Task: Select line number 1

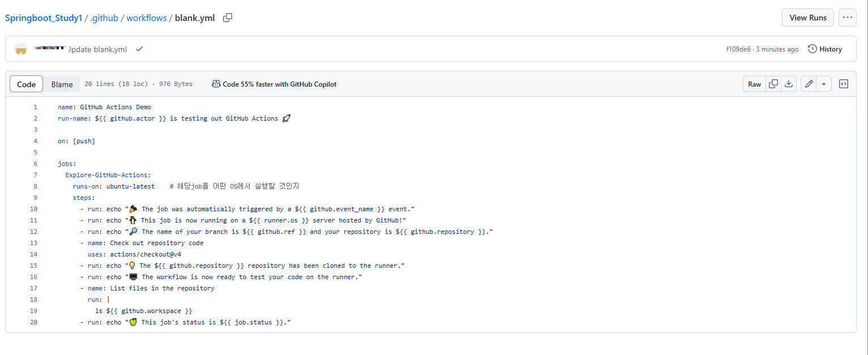Action: (35, 107)
